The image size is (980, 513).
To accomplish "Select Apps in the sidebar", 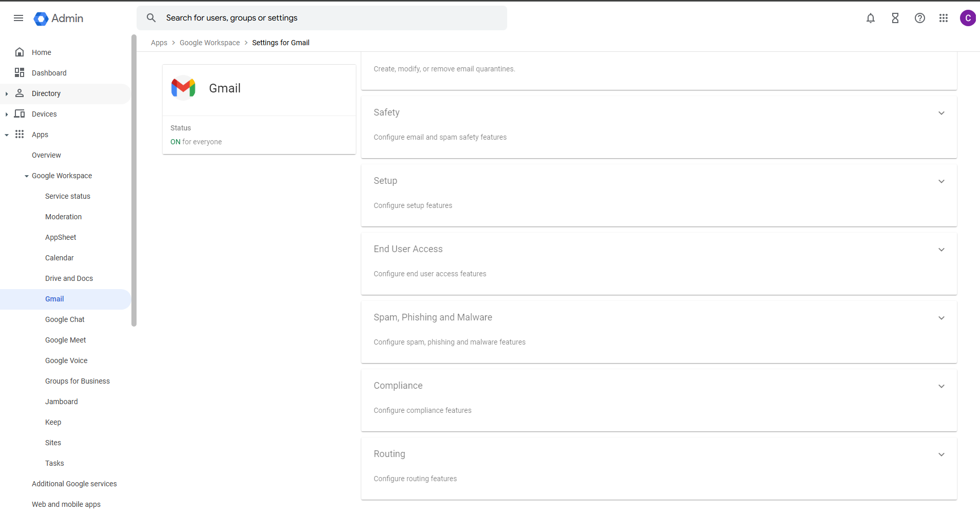I will [40, 135].
